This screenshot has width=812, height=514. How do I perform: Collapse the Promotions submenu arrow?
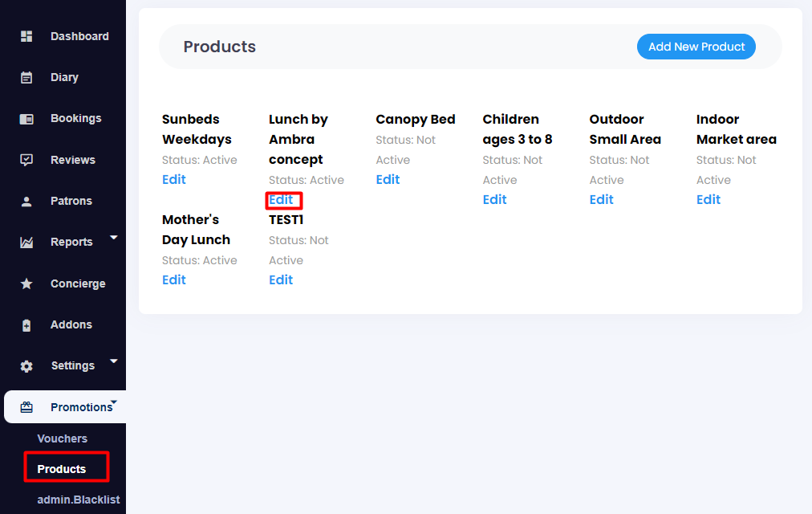point(114,402)
